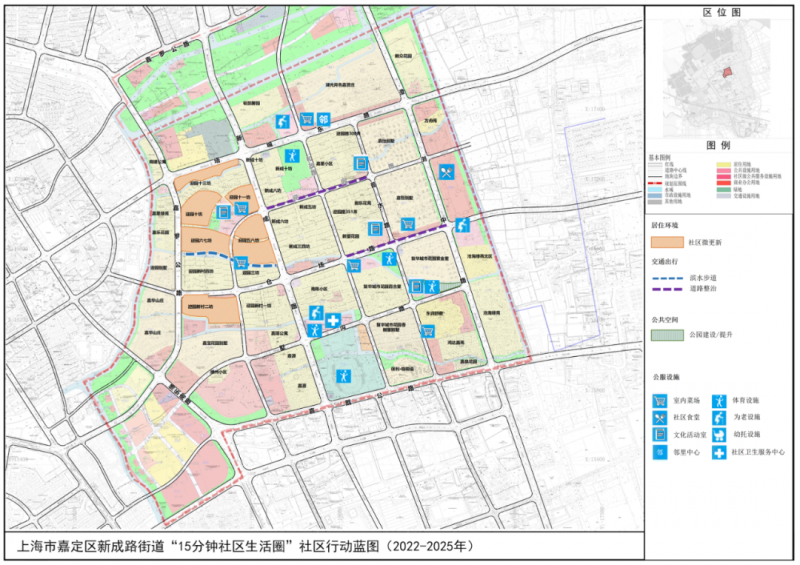This screenshot has width=800, height=565.
Task: Click the 社区卫生服务中心 legend cross icon
Action: click(x=718, y=454)
